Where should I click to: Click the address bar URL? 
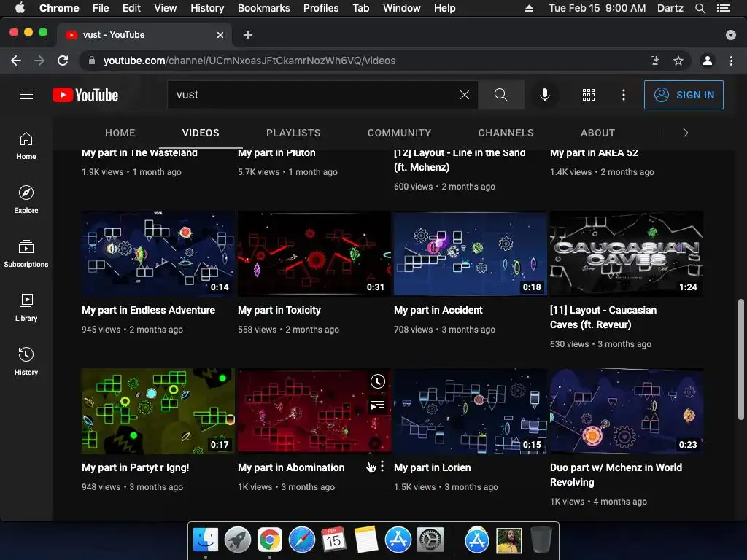pos(249,61)
